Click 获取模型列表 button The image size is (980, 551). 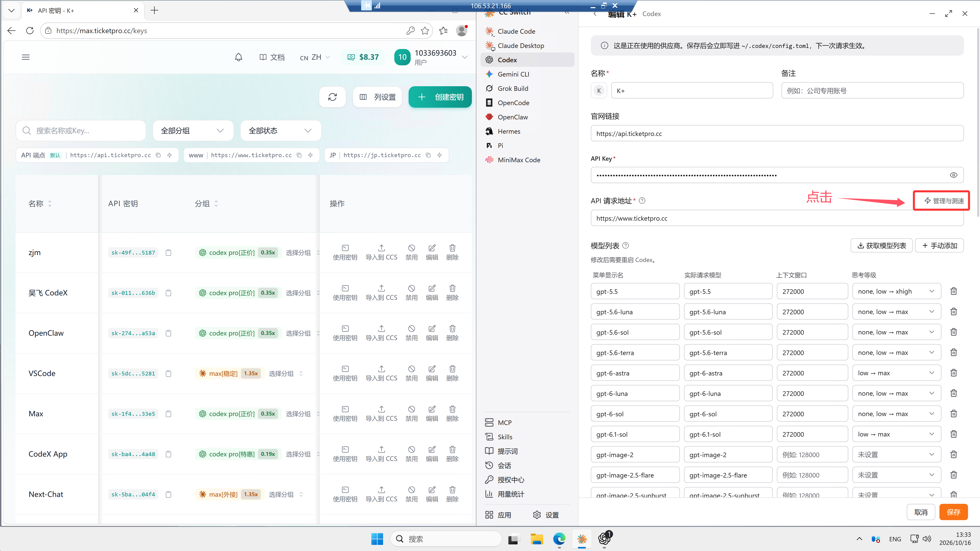pyautogui.click(x=881, y=246)
